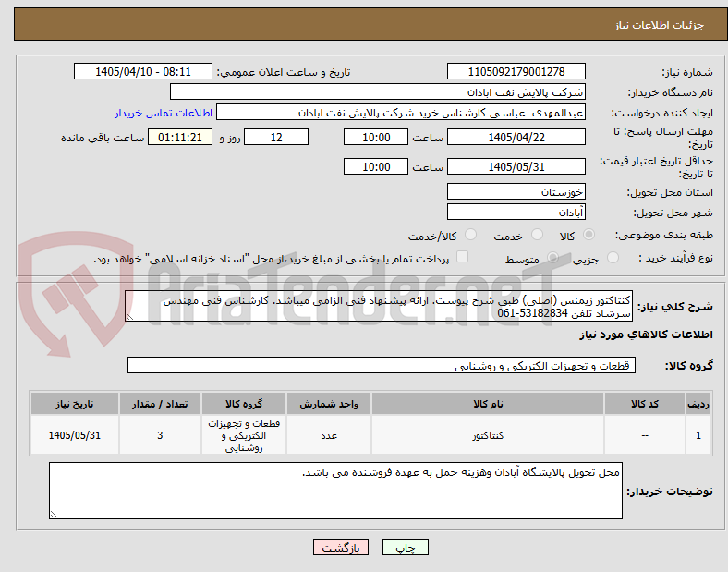The image size is (728, 572).
Task: Click the general description text area
Action: (x=379, y=307)
